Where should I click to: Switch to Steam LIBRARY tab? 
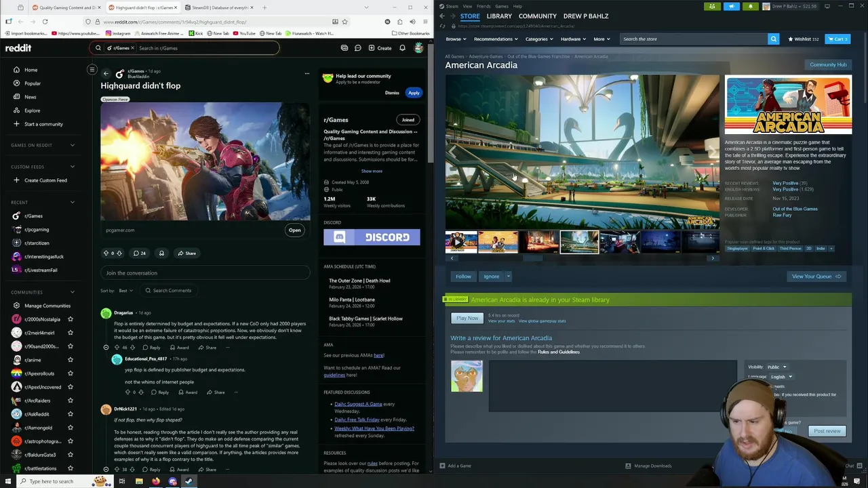[x=499, y=16]
